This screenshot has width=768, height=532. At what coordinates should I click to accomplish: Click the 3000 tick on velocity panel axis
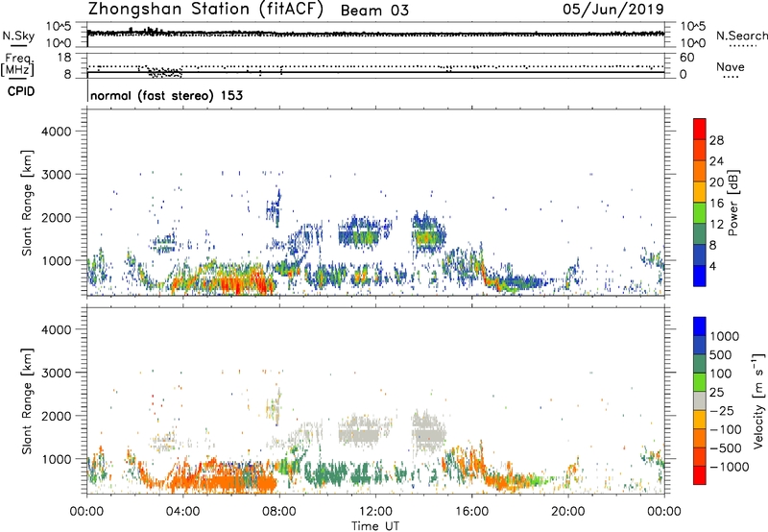(57, 373)
